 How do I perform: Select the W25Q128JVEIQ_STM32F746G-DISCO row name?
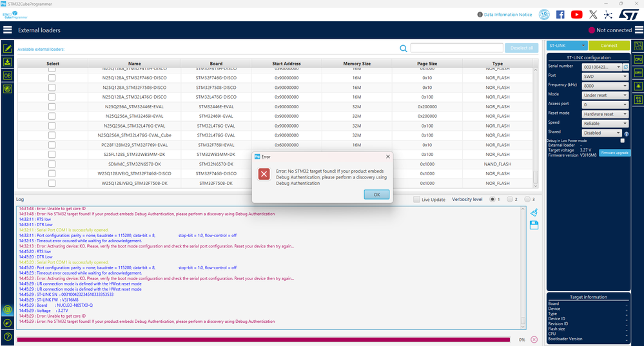[135, 173]
